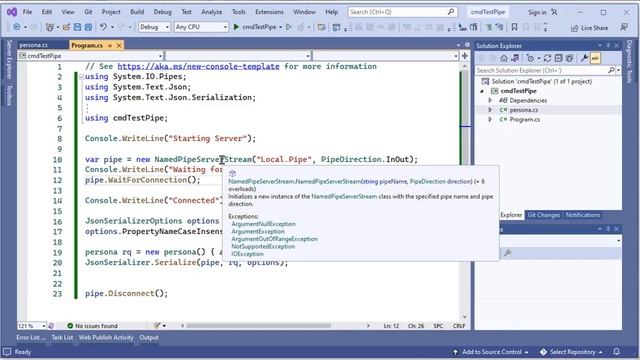Expand the persona.cs tree node
Viewport: 640px width, 360px height.
coord(490,110)
